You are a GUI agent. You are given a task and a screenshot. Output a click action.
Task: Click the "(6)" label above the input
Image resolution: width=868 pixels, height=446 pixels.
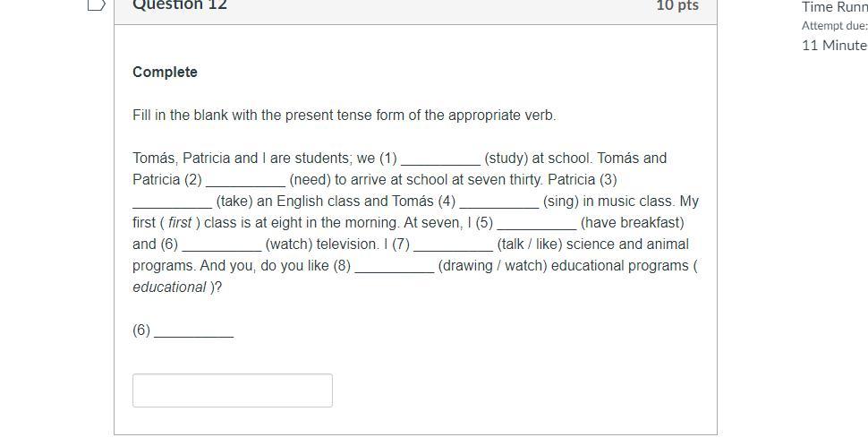click(141, 330)
